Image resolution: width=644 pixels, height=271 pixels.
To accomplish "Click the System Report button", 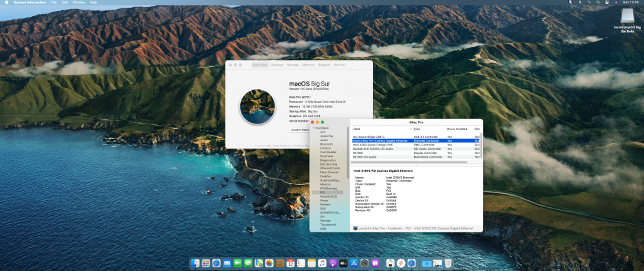I will click(x=300, y=130).
